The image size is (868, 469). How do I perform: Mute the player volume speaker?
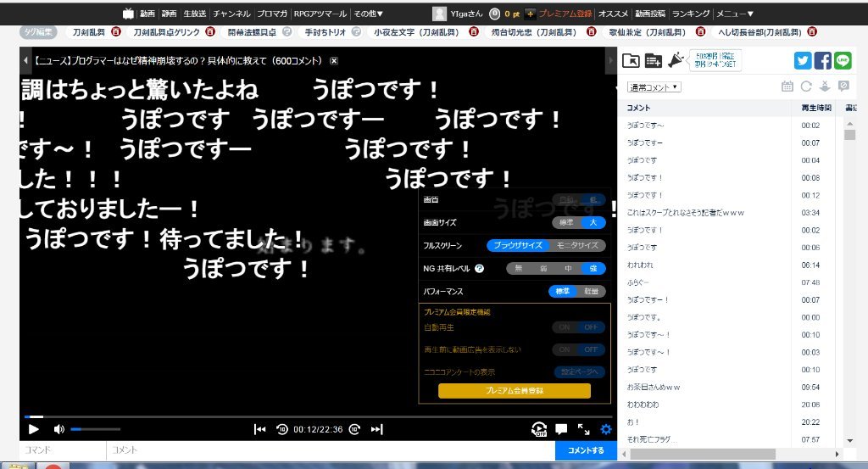[58, 429]
